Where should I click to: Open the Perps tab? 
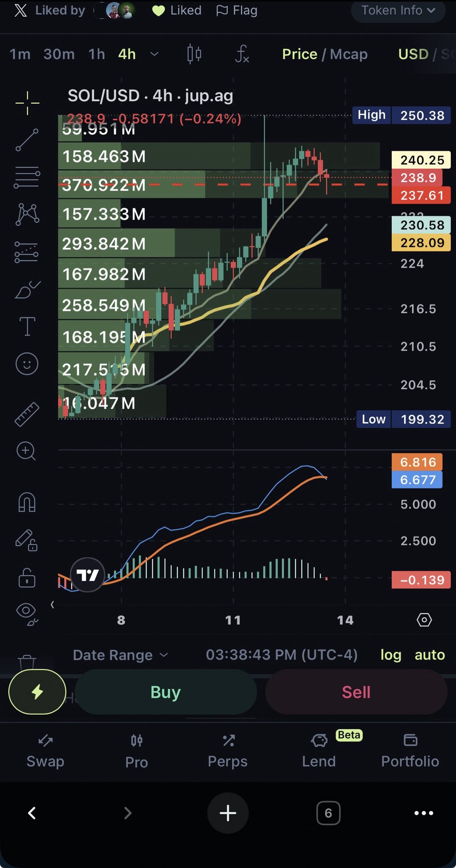pyautogui.click(x=228, y=752)
